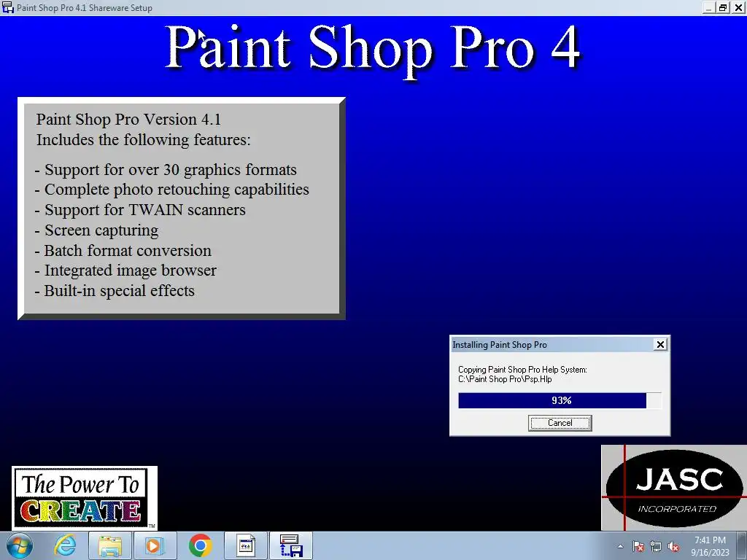Open the clock showing 7:41 PM

(710, 540)
